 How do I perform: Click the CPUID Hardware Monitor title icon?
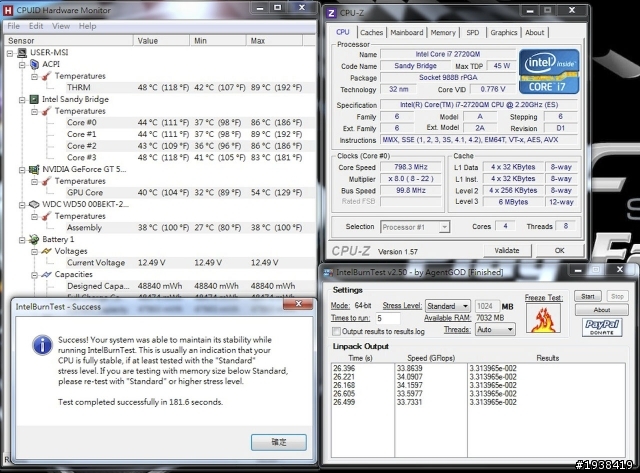7,10
